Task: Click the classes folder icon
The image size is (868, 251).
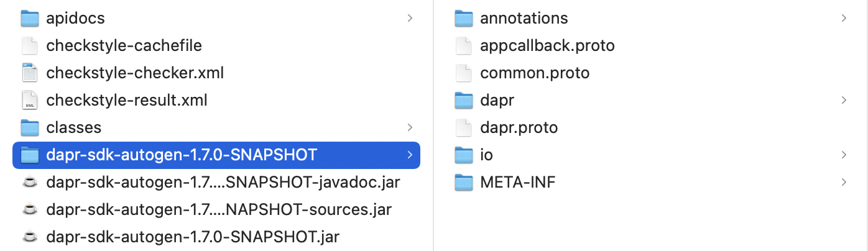Action: (x=30, y=128)
